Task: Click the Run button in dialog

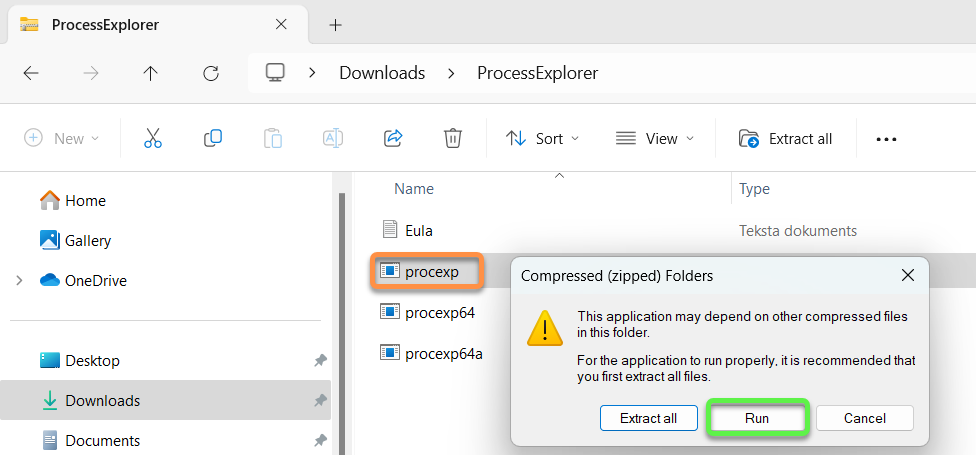Action: click(x=757, y=418)
